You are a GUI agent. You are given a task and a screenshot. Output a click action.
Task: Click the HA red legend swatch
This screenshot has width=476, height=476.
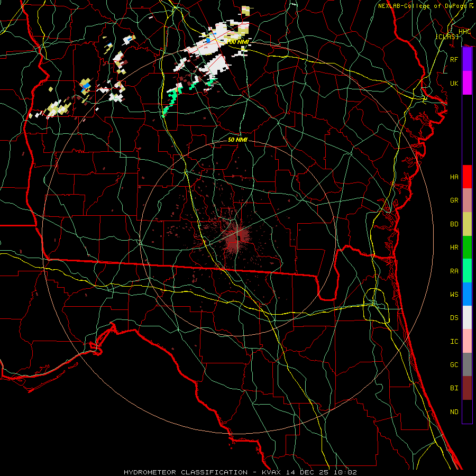pyautogui.click(x=467, y=177)
